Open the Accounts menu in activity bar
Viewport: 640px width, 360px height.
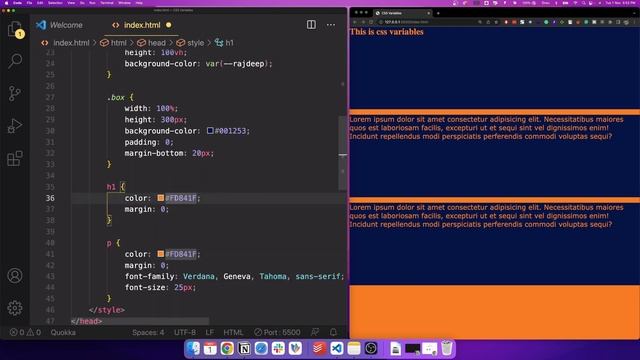15,276
